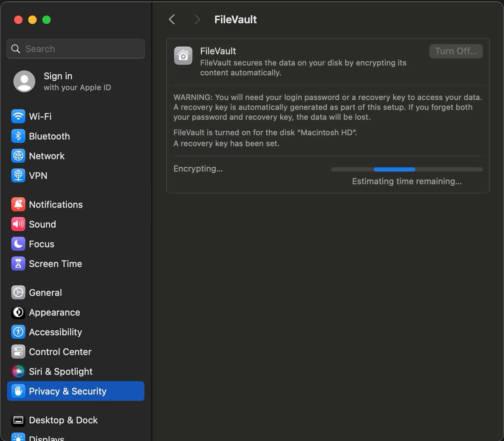Screen dimensions: 504x441
Task: Click the Appearance icon in sidebar
Action: pos(18,312)
